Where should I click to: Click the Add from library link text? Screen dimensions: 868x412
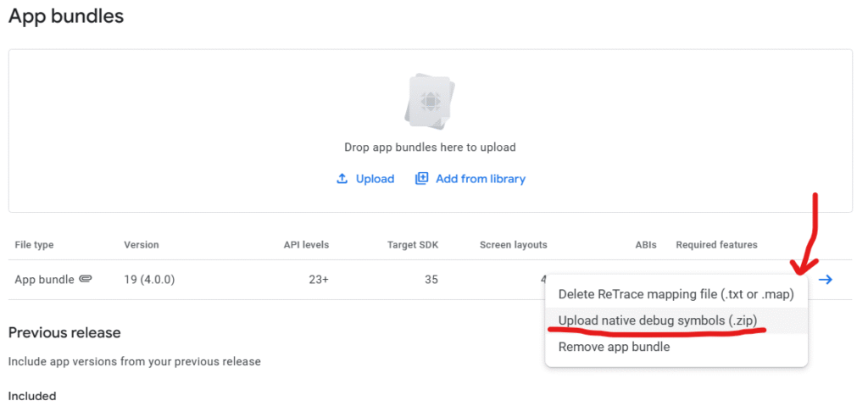point(481,179)
